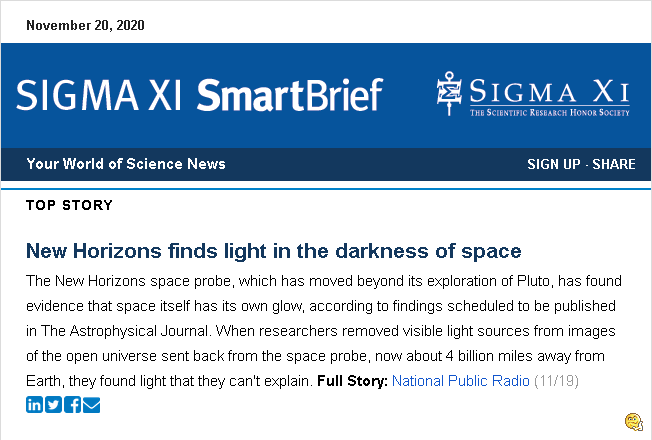
Task: Share story on Twitter
Action: click(54, 404)
